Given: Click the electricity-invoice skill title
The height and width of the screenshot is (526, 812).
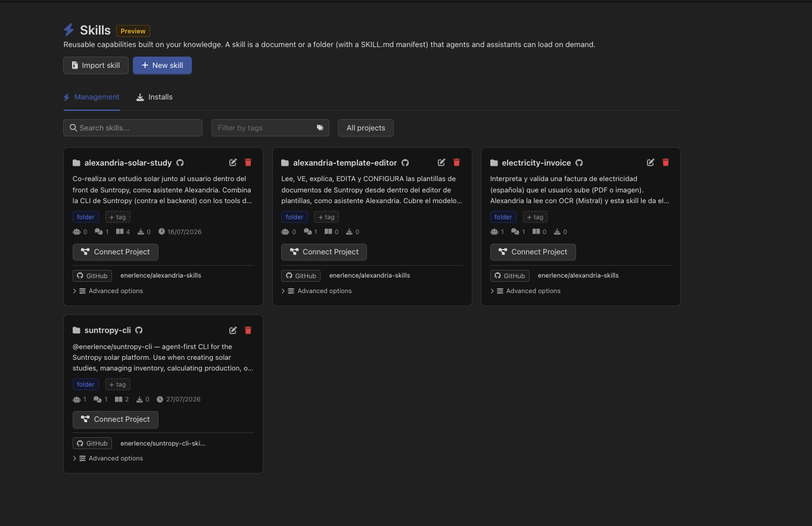Looking at the screenshot, I should (536, 163).
